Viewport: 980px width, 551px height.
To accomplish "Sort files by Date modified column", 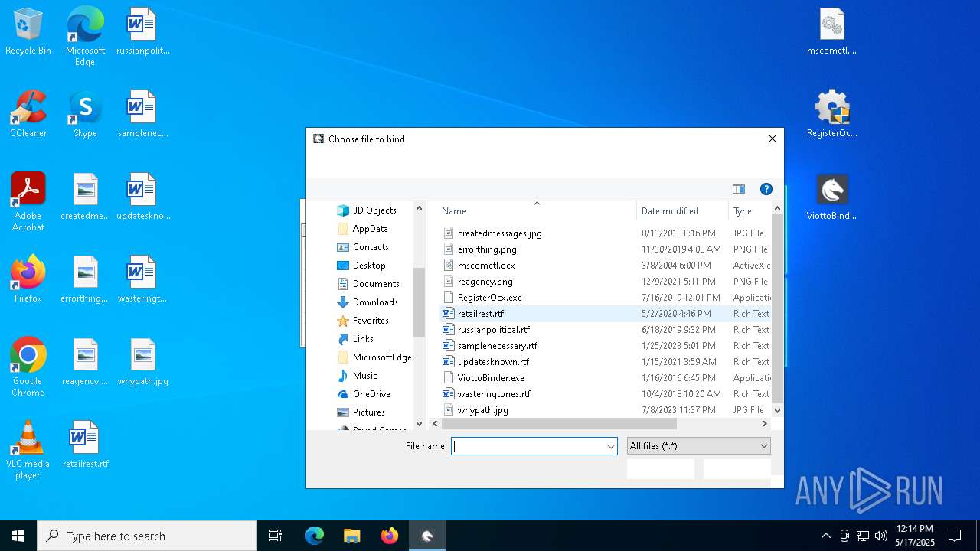I will (x=682, y=211).
